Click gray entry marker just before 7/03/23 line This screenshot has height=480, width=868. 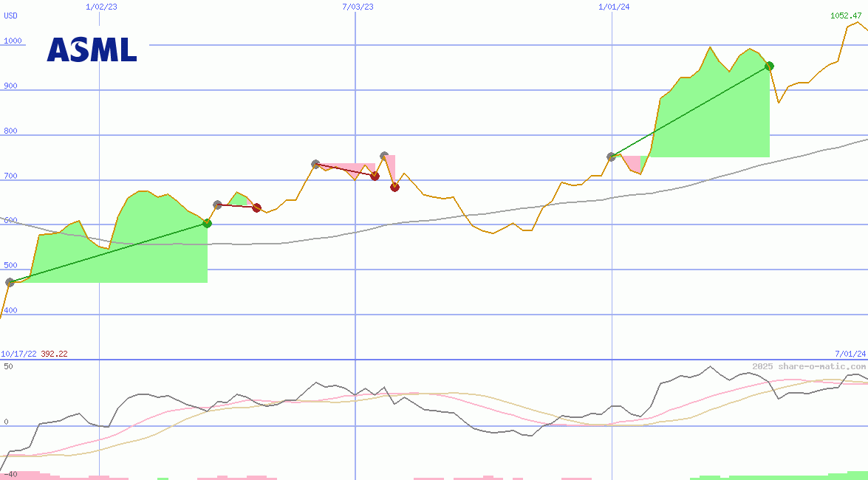(x=315, y=164)
